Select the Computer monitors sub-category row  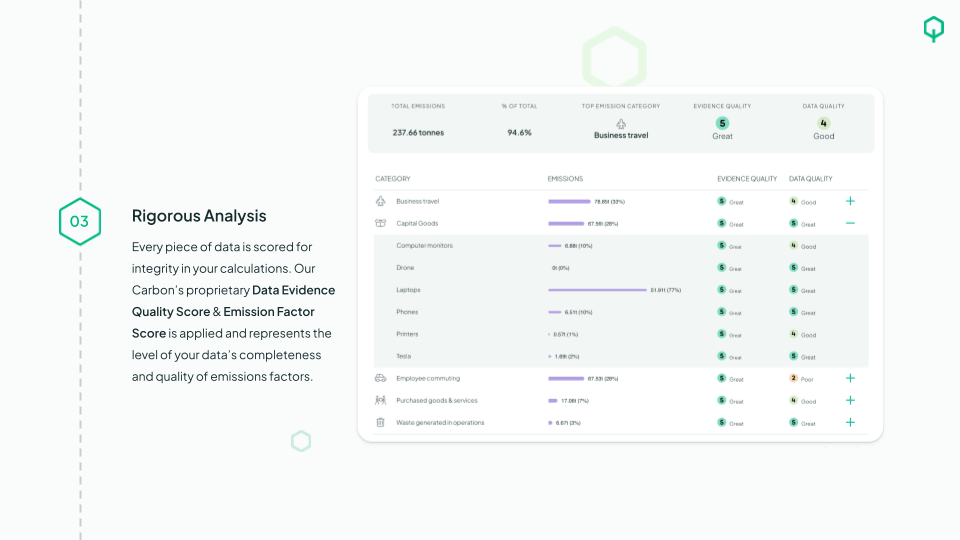click(425, 246)
